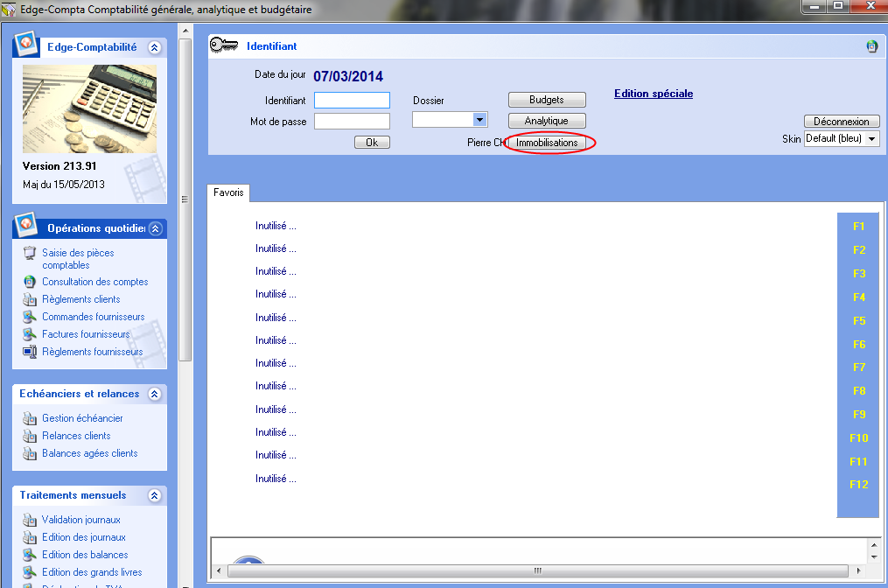Click the Commandes fournisseurs icon
Viewport: 888px width, 588px height.
pos(30,317)
